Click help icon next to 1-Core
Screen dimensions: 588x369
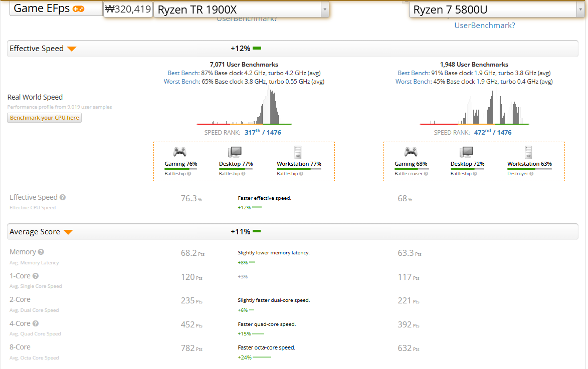[x=36, y=276]
